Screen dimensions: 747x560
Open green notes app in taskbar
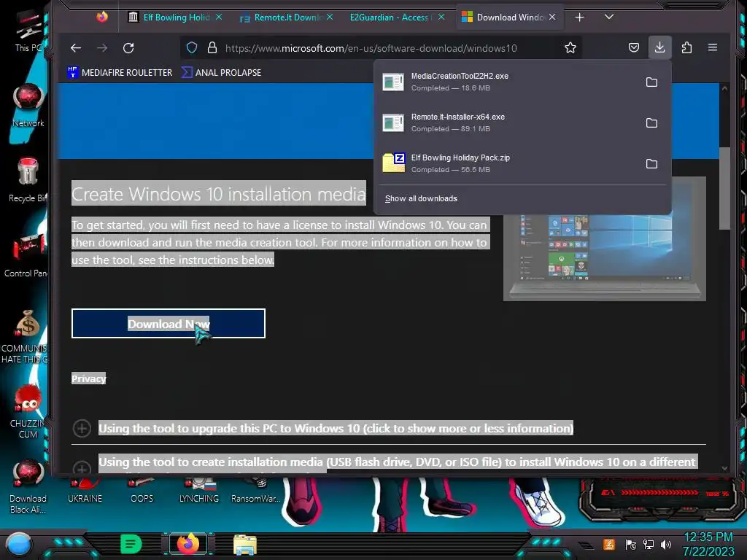point(131,544)
